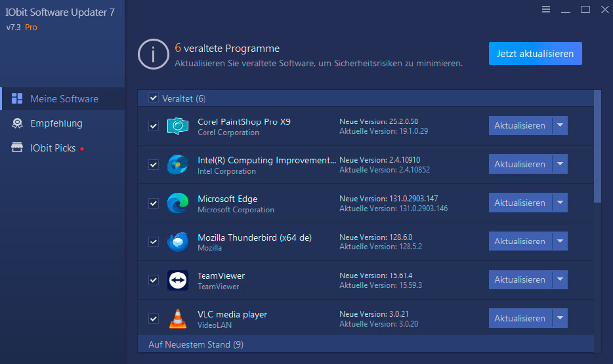Uncheck the TeamViewer checkbox
This screenshot has width=613, height=364.
[x=154, y=280]
